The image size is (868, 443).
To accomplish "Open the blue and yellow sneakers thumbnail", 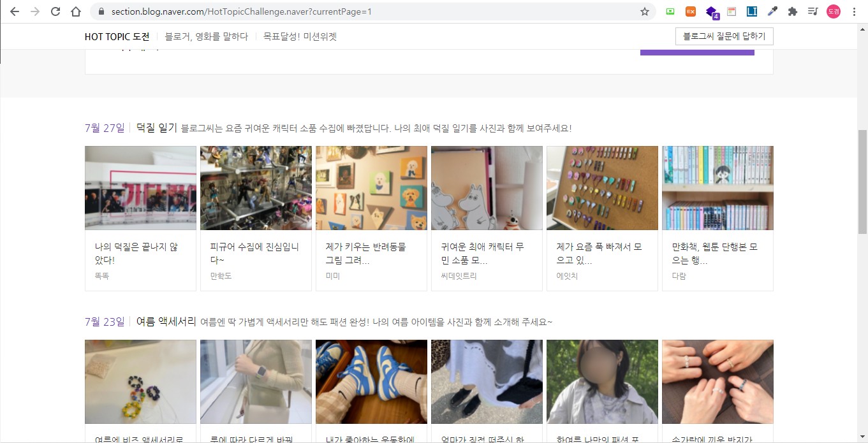I will point(371,382).
